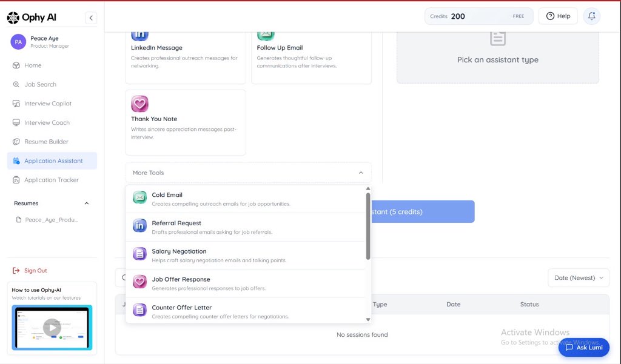
Task: Click the Job Search magnifier icon
Action: (16, 84)
